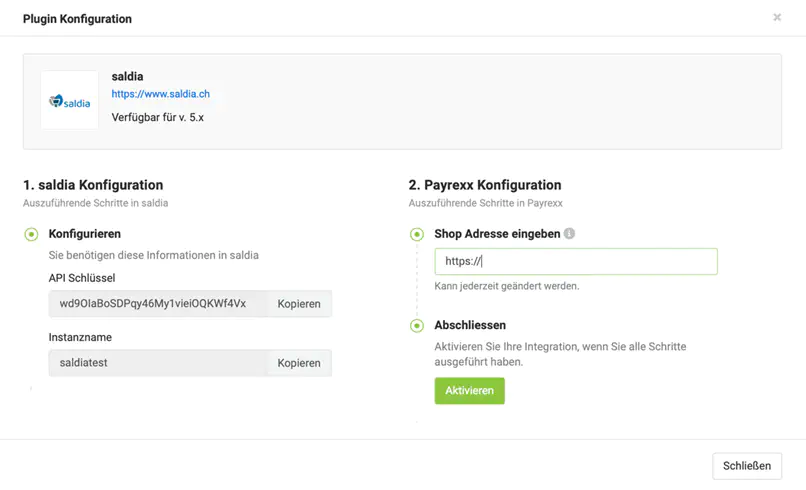This screenshot has width=806, height=490.
Task: Click the 'Kann jederzeit geändert werden' hint text
Action: click(x=506, y=286)
